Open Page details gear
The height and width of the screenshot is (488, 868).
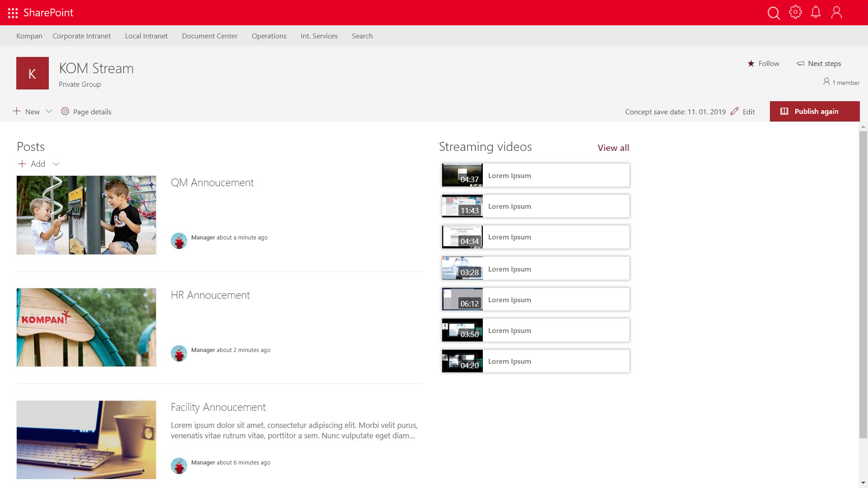click(65, 112)
